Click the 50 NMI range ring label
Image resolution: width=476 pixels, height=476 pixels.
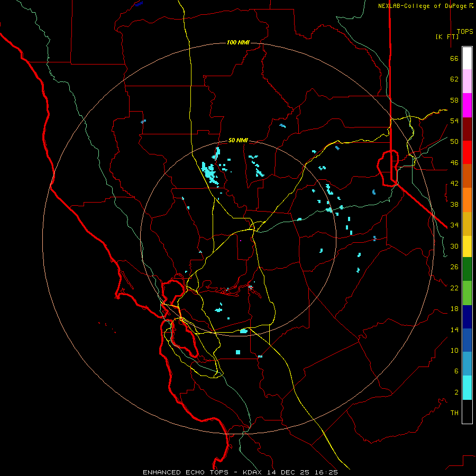[x=238, y=140]
